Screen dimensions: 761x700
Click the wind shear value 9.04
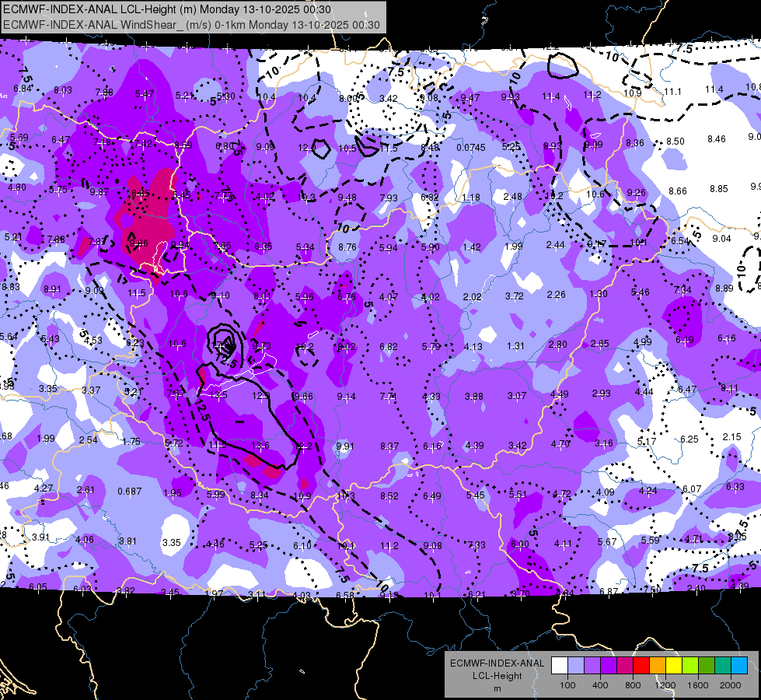(721, 239)
